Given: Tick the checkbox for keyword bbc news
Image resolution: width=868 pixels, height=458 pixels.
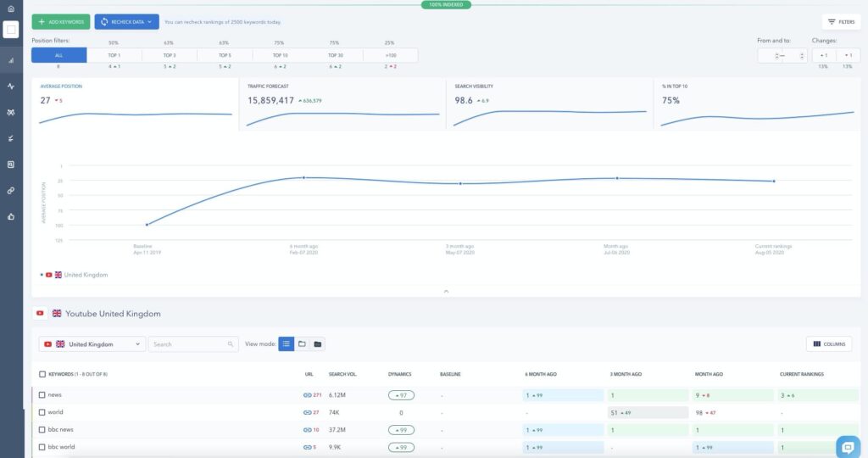Looking at the screenshot, I should coord(42,430).
